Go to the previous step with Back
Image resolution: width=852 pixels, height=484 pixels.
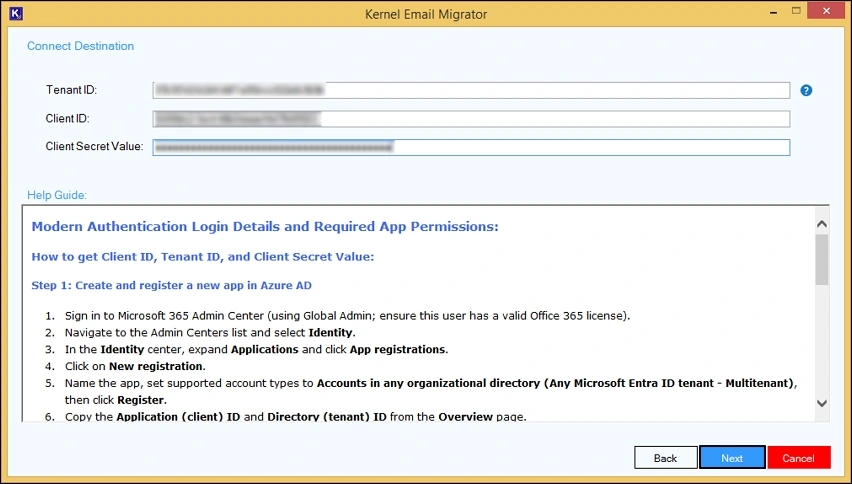coord(666,458)
